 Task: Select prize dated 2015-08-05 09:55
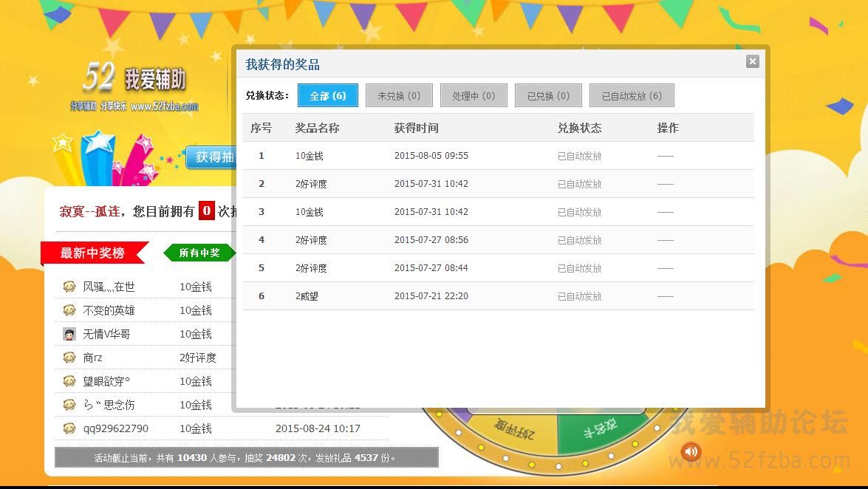[x=498, y=156]
